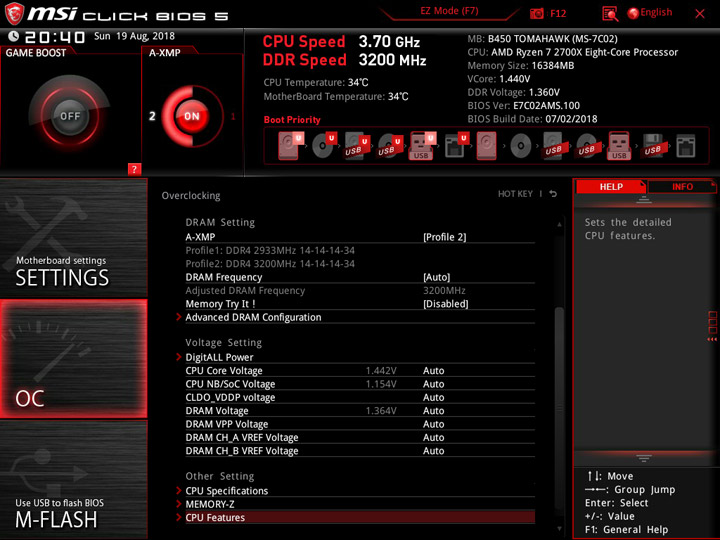This screenshot has height=540, width=720.
Task: Edit the CPU Core Voltage Auto value
Action: (433, 371)
